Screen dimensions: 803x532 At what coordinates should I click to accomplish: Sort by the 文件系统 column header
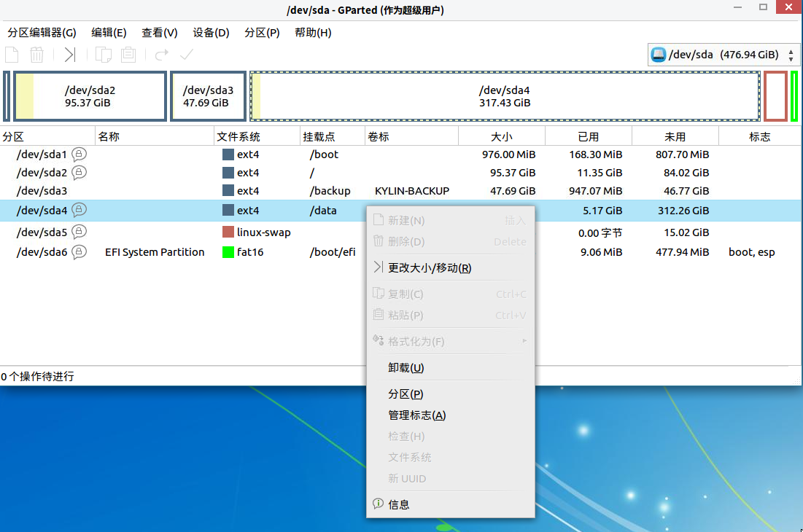257,136
